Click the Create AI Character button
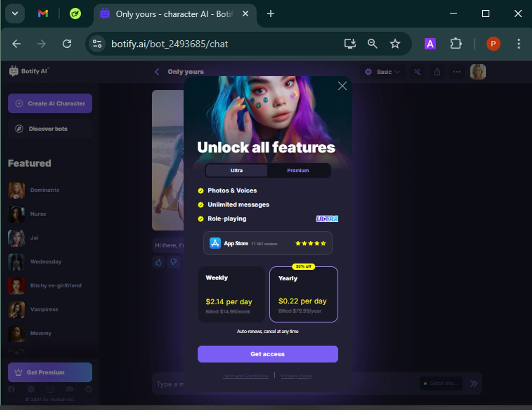 point(50,103)
